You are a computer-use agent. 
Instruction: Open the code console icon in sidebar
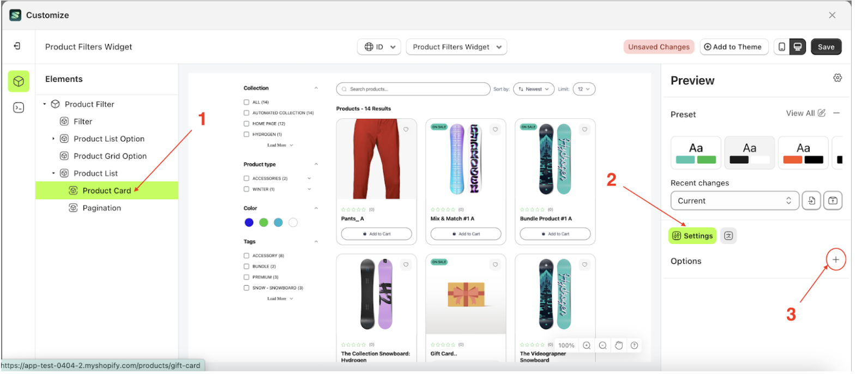(x=19, y=108)
